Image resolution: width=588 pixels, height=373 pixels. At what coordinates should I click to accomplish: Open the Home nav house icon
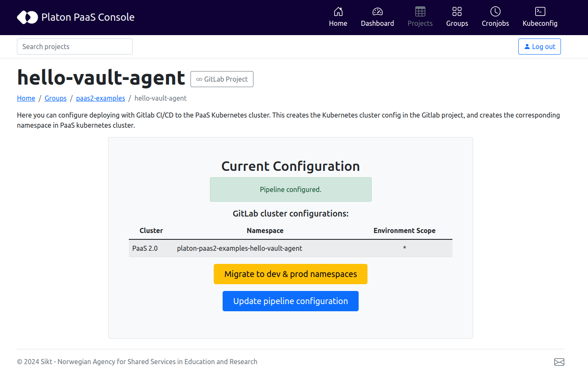pos(338,11)
